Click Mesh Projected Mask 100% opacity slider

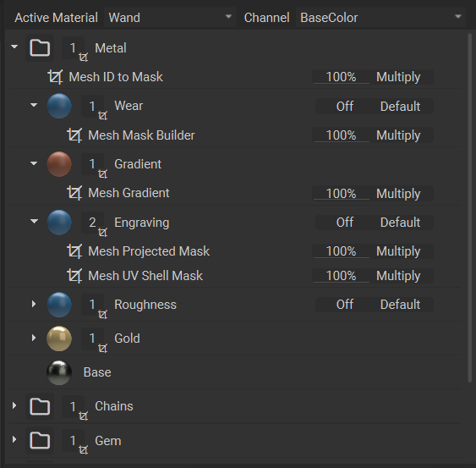(x=342, y=251)
